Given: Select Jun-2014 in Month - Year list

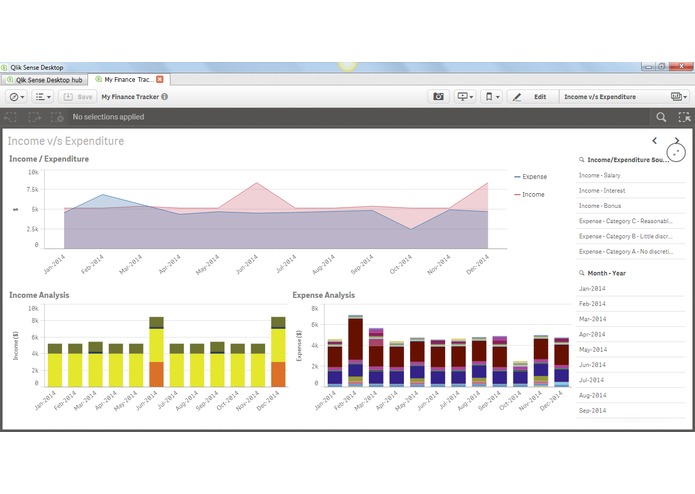Looking at the screenshot, I should 631,365.
